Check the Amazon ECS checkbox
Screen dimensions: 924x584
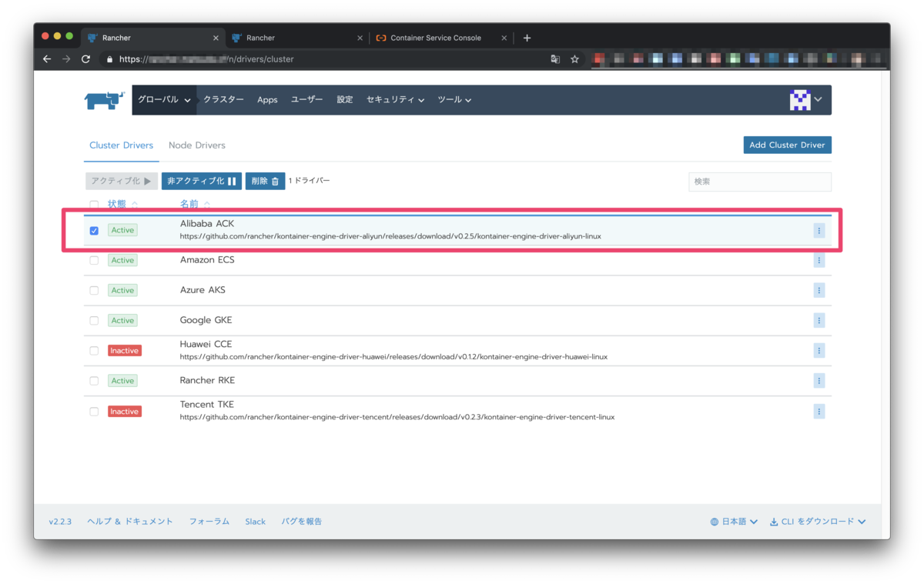point(94,260)
